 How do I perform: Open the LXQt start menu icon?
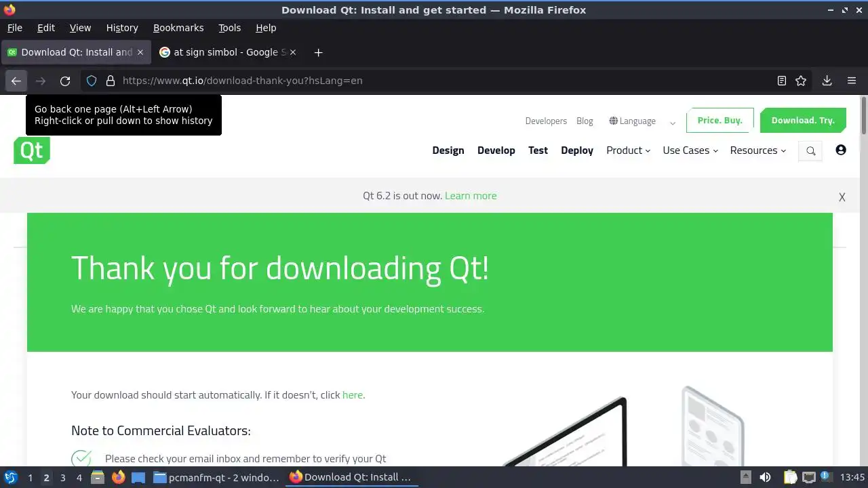[11, 477]
